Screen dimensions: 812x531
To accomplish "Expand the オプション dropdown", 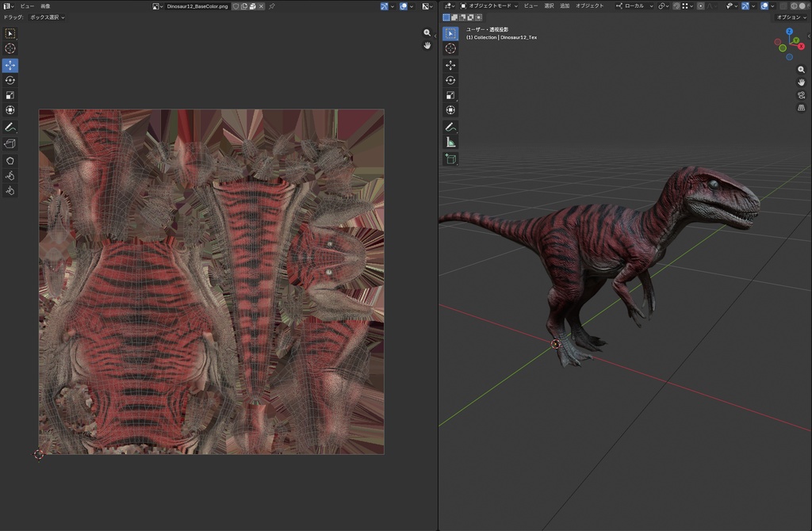I will (x=791, y=17).
